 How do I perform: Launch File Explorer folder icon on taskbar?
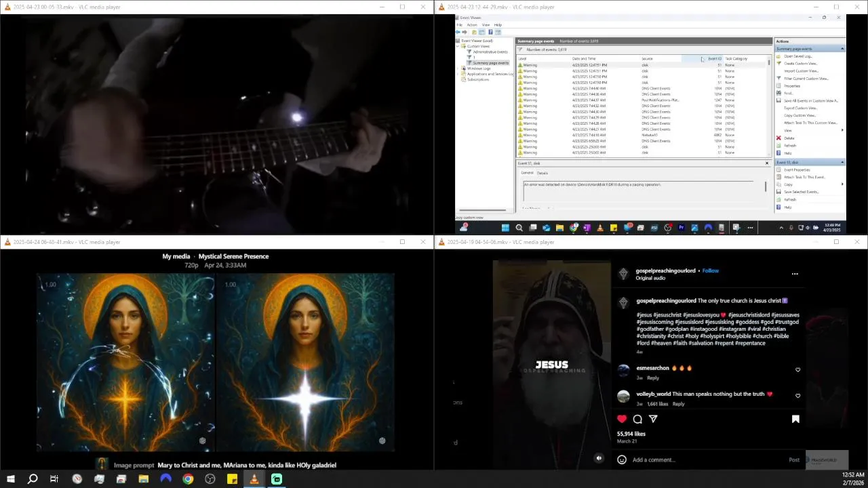[x=143, y=479]
